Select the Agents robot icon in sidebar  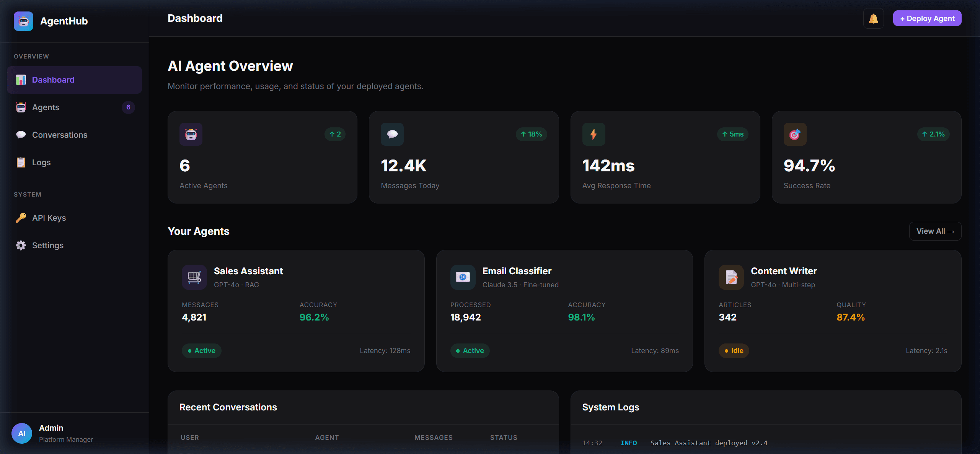(21, 107)
